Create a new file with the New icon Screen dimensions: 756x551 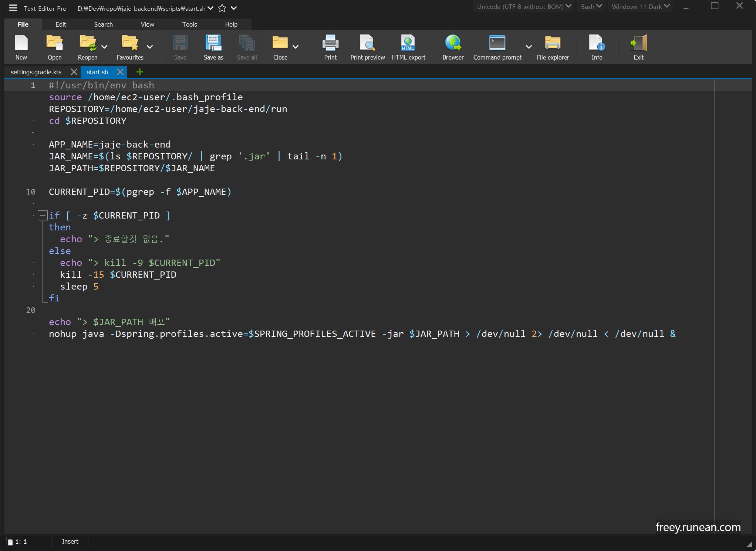pyautogui.click(x=21, y=47)
